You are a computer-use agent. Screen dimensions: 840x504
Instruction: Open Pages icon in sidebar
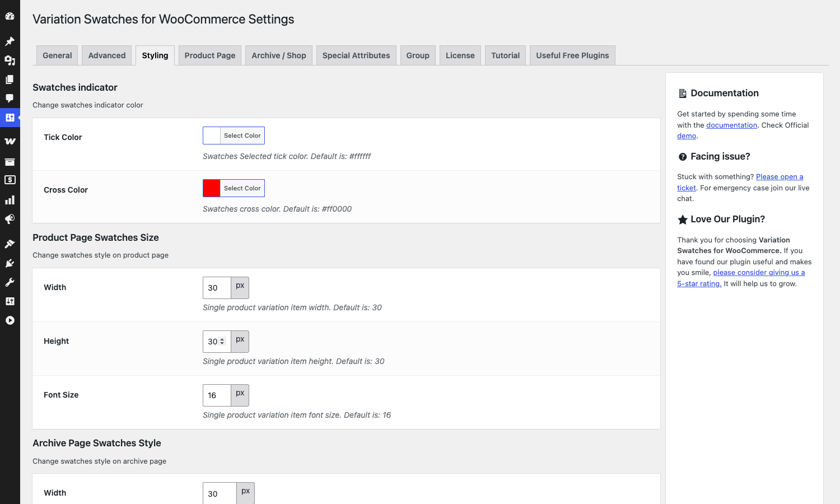point(10,80)
